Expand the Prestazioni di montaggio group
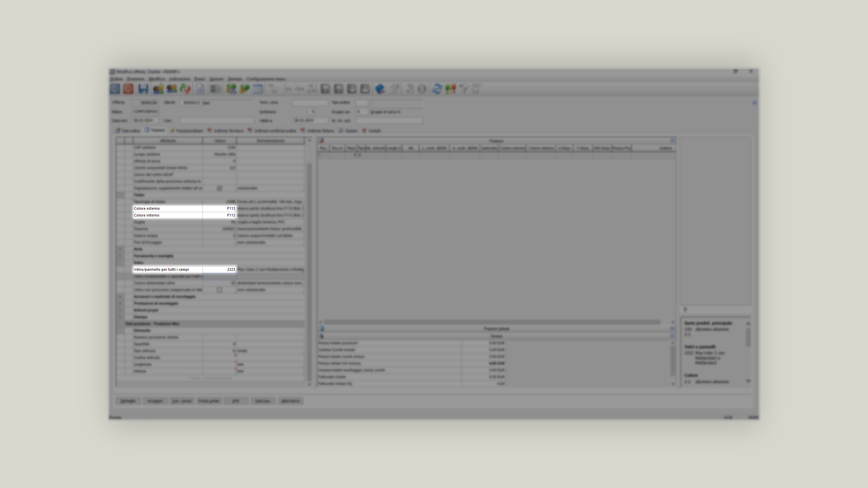Screen dimensions: 868x488 click(x=120, y=303)
